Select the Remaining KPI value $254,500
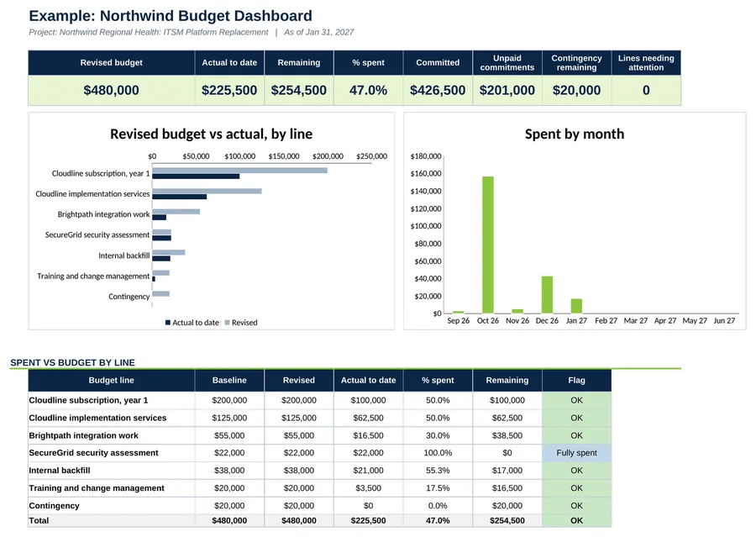This screenshot has width=756, height=537. pyautogui.click(x=299, y=90)
